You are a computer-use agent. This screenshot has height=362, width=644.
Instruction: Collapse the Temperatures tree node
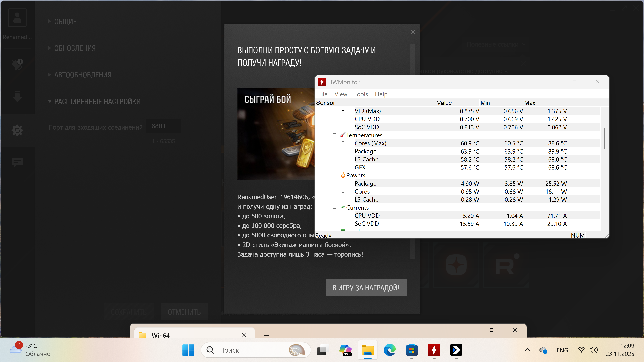[x=335, y=135]
